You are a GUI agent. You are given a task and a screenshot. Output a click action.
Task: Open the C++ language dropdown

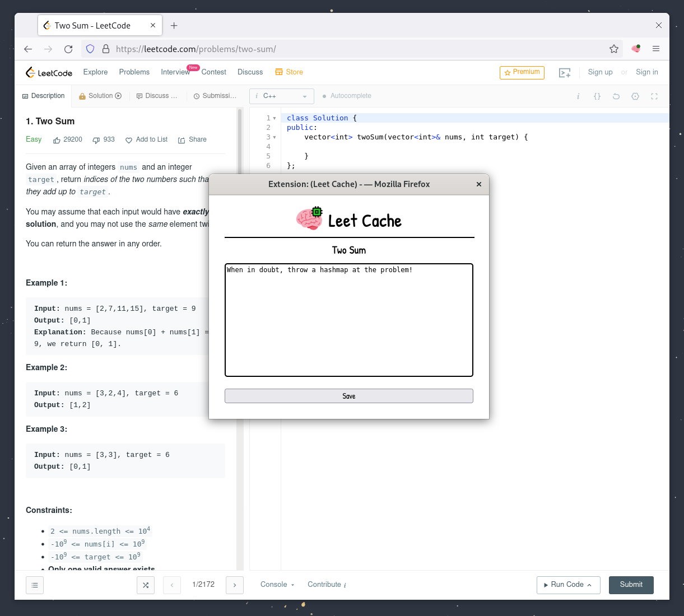[282, 96]
